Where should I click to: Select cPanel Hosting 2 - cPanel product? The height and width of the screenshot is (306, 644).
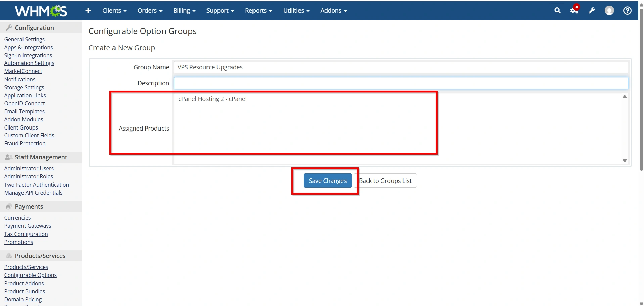[213, 99]
